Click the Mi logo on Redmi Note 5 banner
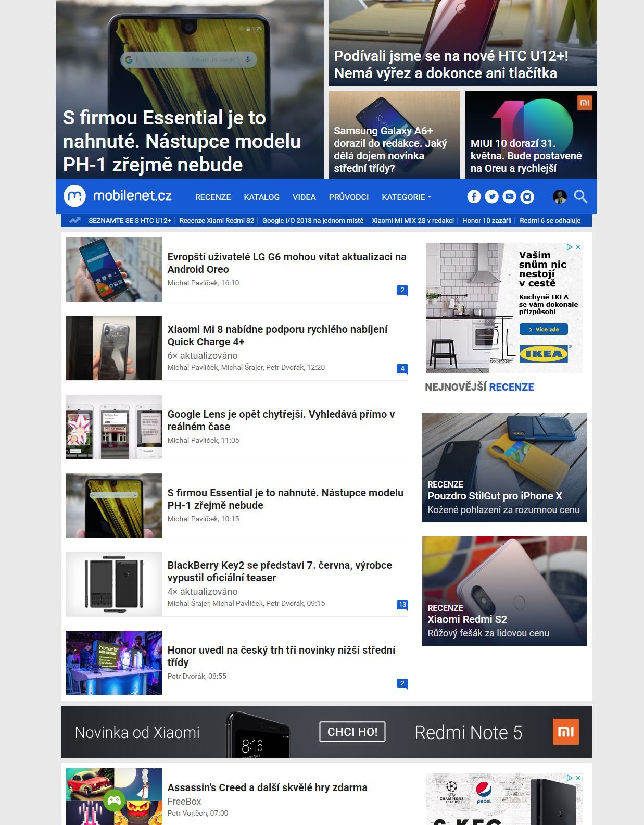 point(565,732)
